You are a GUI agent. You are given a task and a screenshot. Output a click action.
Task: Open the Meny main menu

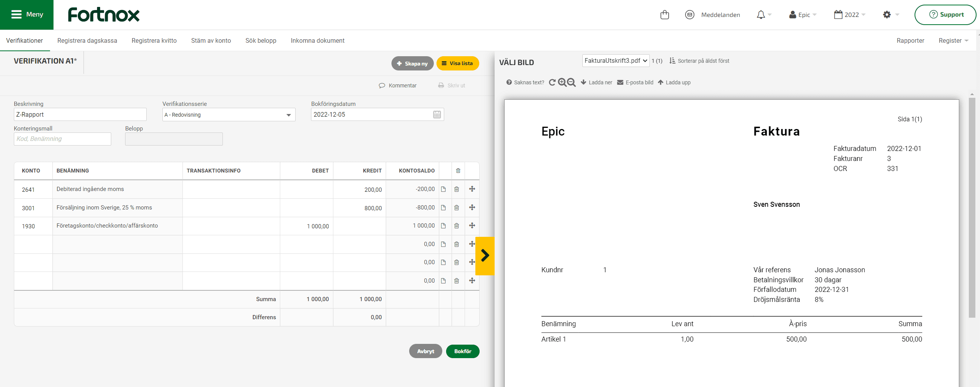click(x=27, y=15)
